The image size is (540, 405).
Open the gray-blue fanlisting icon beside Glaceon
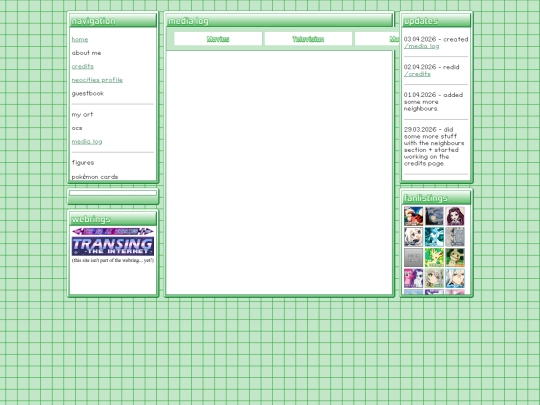tap(455, 237)
